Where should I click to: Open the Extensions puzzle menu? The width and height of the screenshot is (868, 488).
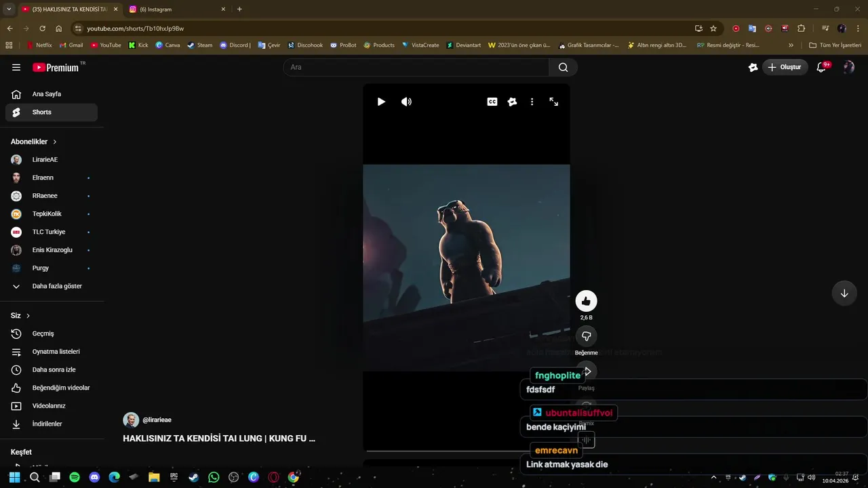802,28
